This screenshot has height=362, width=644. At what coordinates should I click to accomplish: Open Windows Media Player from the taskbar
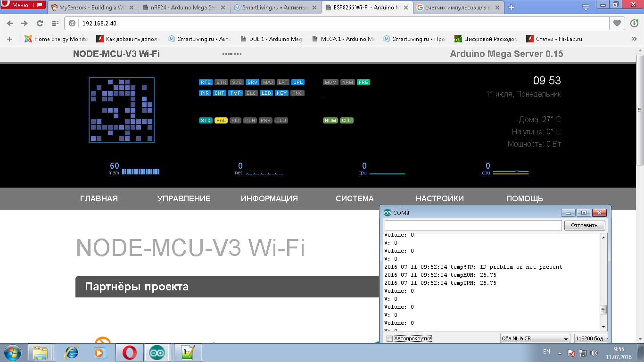pyautogui.click(x=99, y=353)
